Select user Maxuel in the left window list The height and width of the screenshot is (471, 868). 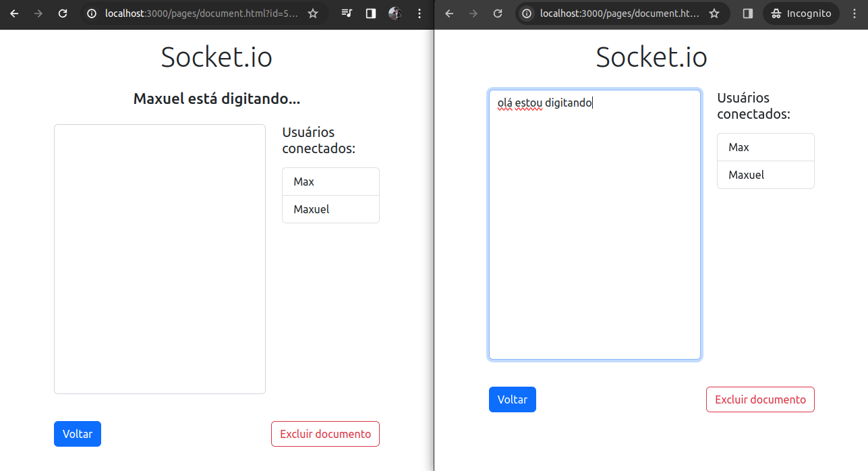330,209
